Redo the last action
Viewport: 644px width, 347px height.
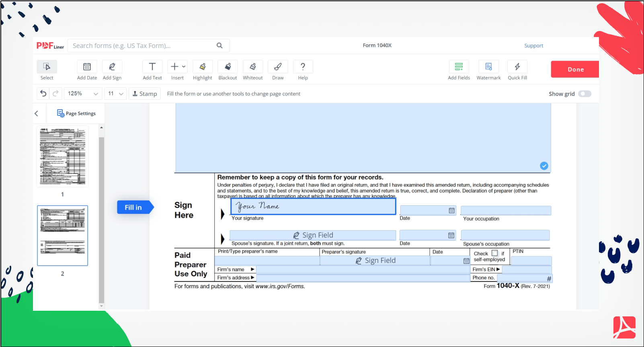click(56, 93)
